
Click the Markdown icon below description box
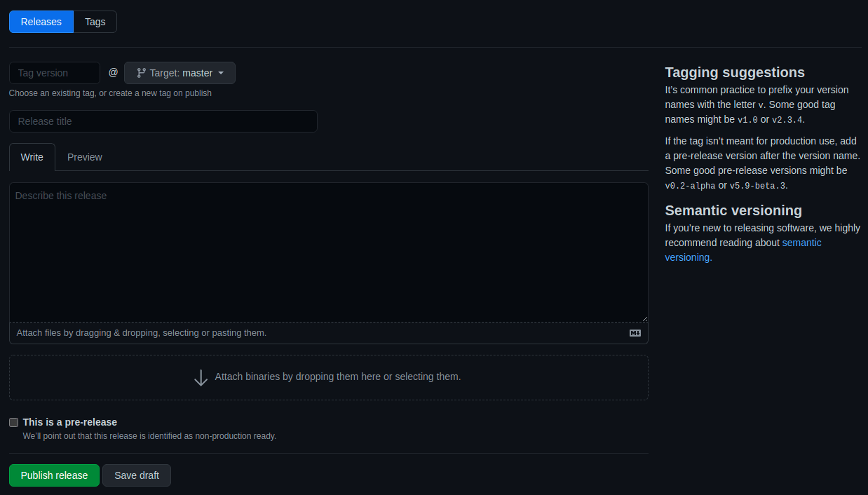pos(635,333)
